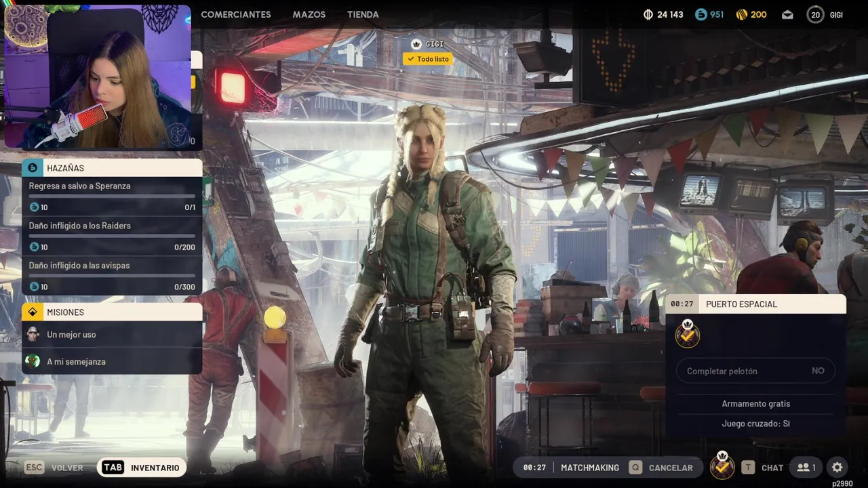Open the 'Un mejor uso' mission
This screenshot has width=868, height=488.
coord(112,334)
